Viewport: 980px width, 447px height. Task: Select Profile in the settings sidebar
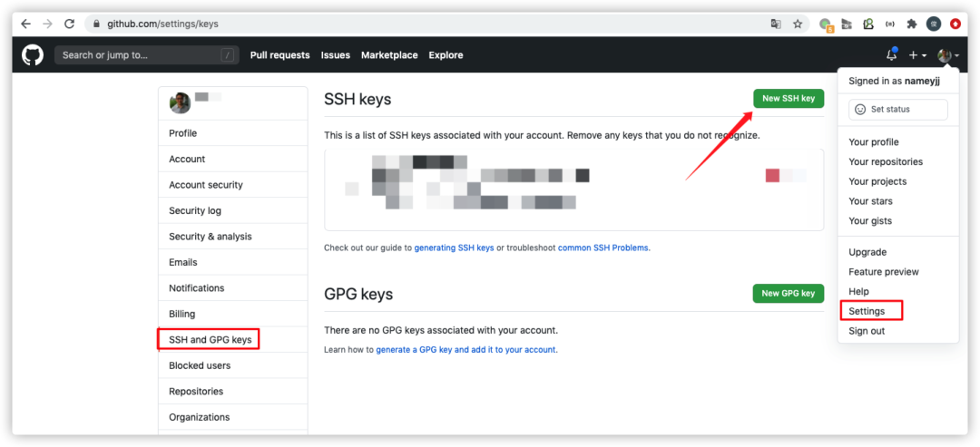(233, 133)
